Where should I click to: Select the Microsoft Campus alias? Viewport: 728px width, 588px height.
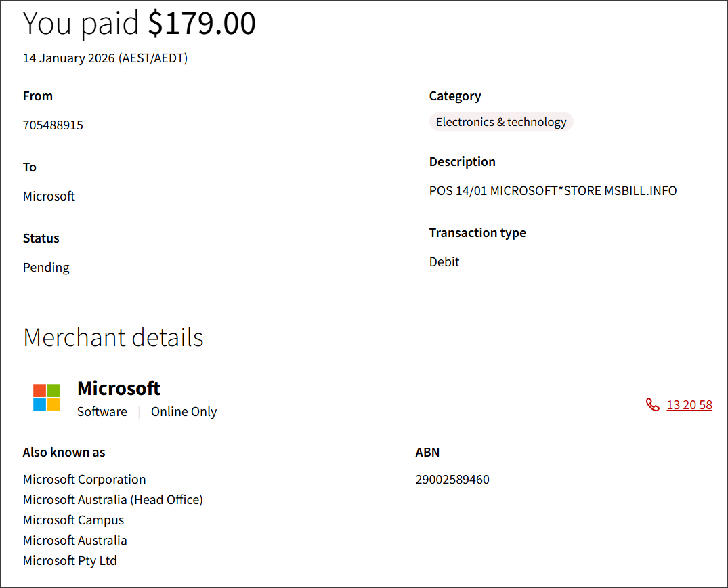click(x=73, y=520)
